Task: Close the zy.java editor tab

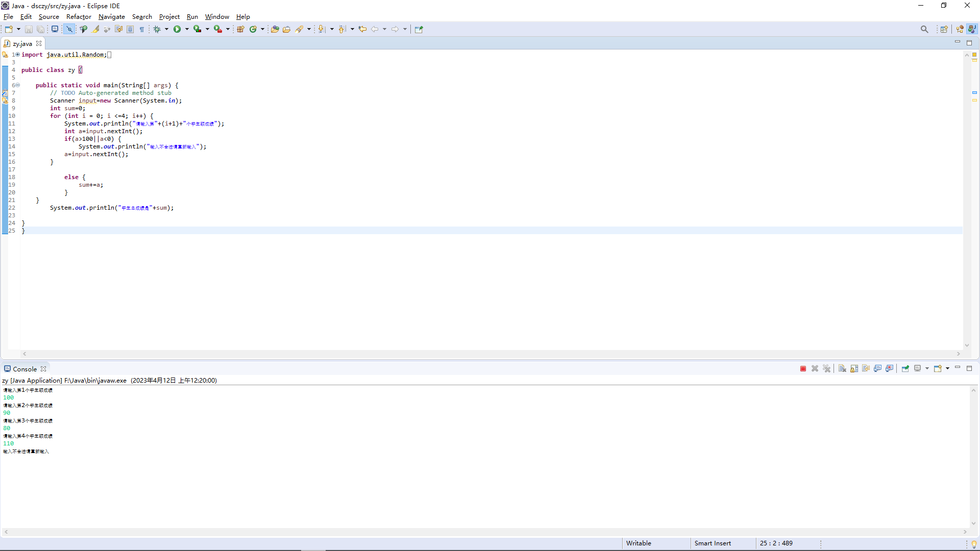Action: pyautogui.click(x=39, y=44)
